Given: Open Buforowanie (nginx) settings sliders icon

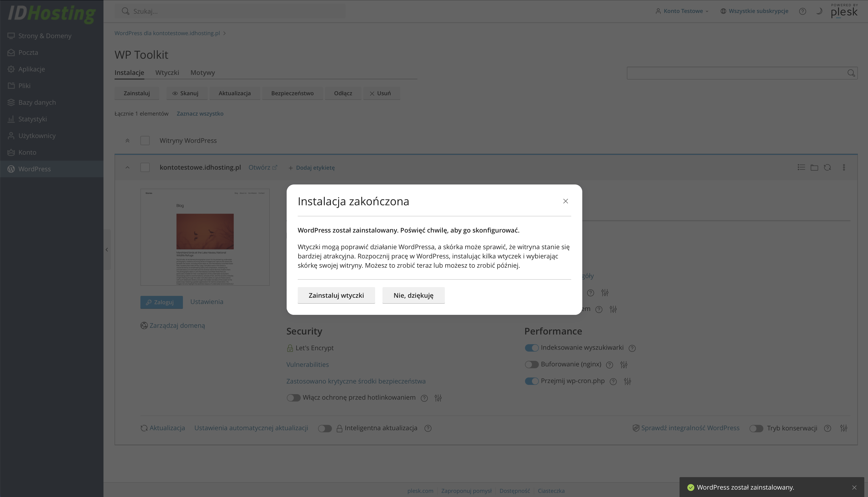Looking at the screenshot, I should tap(624, 365).
